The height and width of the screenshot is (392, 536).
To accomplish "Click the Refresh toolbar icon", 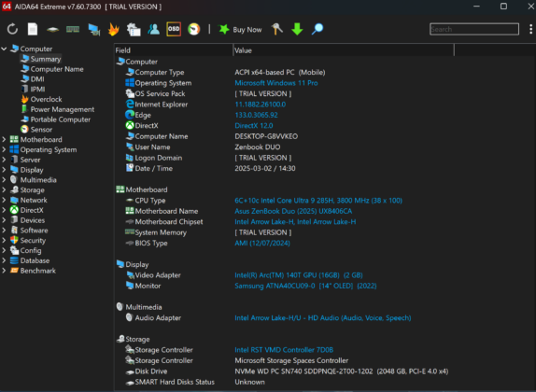I will click(x=12, y=29).
